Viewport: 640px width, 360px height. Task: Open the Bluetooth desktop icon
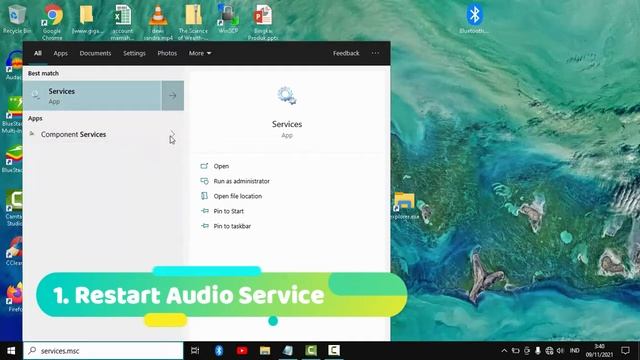point(474,19)
